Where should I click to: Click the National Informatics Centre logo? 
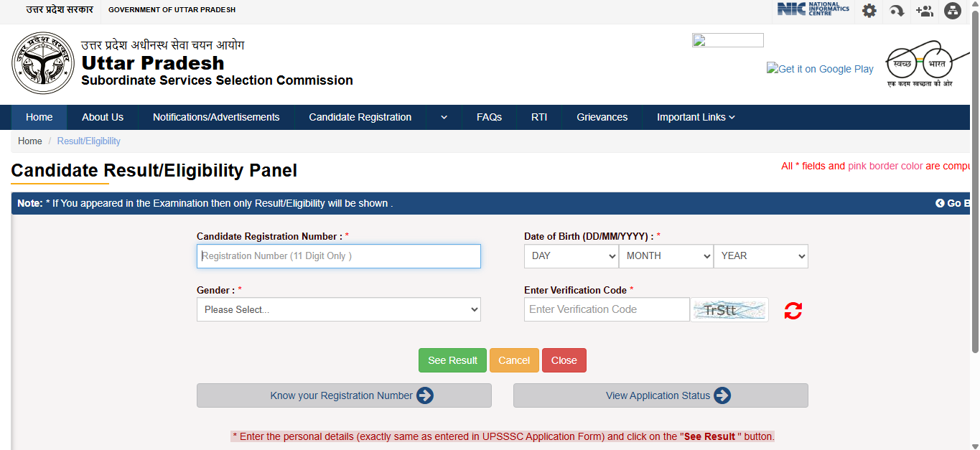coord(813,9)
